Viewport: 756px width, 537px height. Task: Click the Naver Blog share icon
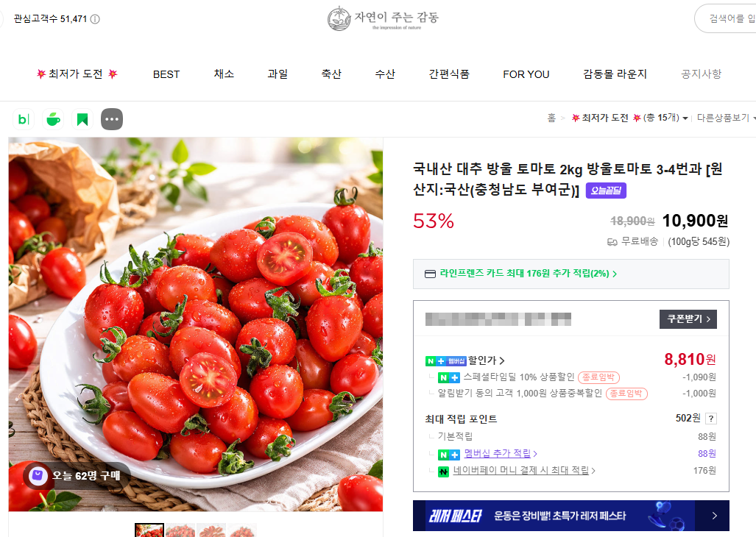click(x=24, y=119)
